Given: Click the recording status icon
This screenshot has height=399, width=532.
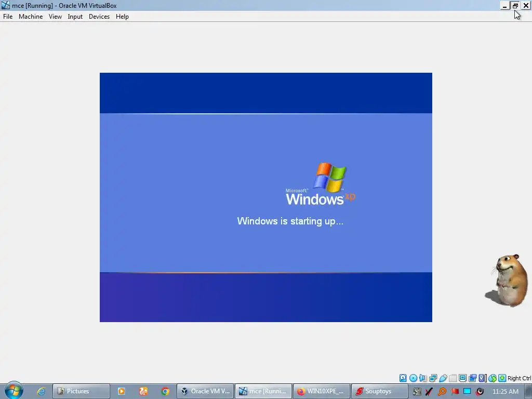Looking at the screenshot, I should (x=472, y=378).
